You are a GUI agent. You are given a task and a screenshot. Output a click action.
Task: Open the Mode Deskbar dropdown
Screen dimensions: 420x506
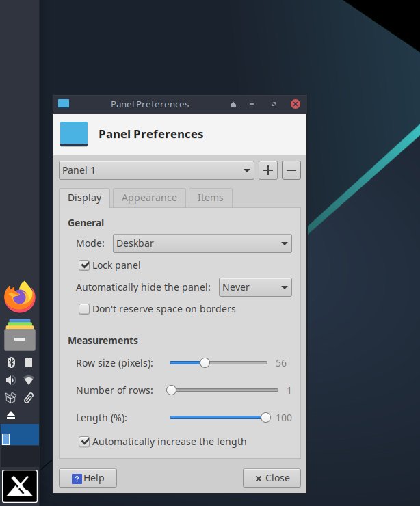point(202,243)
